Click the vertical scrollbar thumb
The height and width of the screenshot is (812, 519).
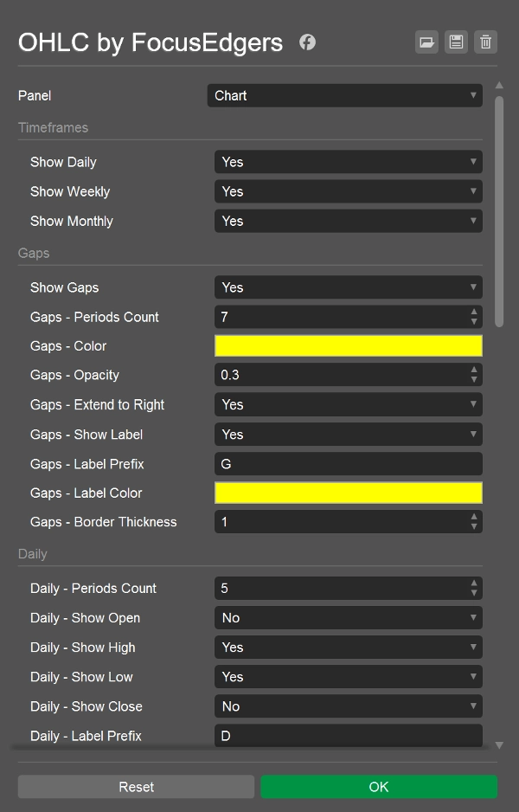pyautogui.click(x=499, y=212)
